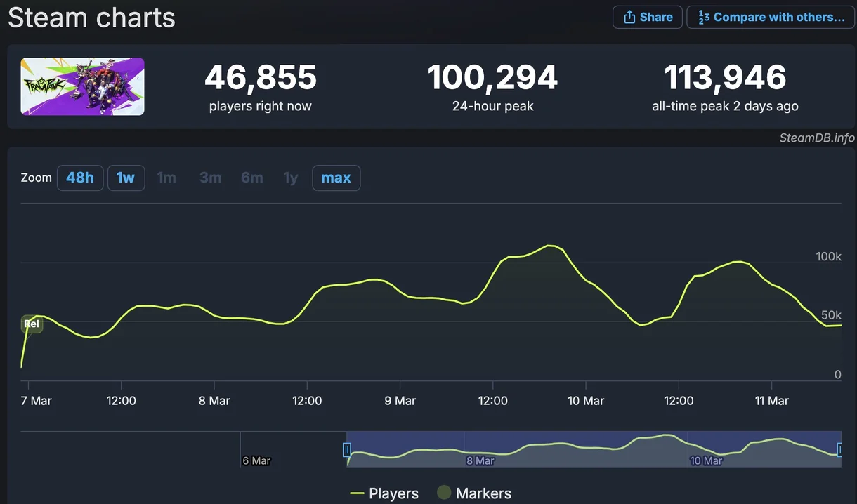
Task: Select the 1m zoom option
Action: coord(166,178)
